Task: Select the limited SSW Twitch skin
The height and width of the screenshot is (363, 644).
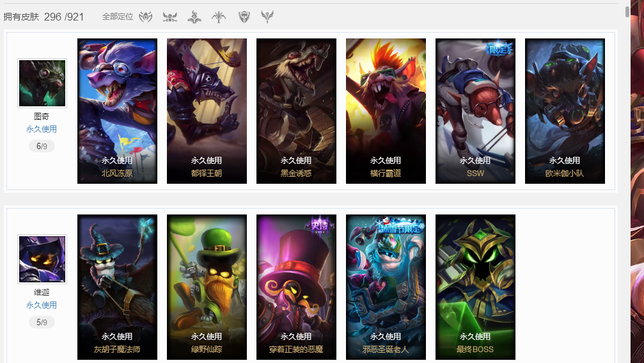Action: point(476,111)
